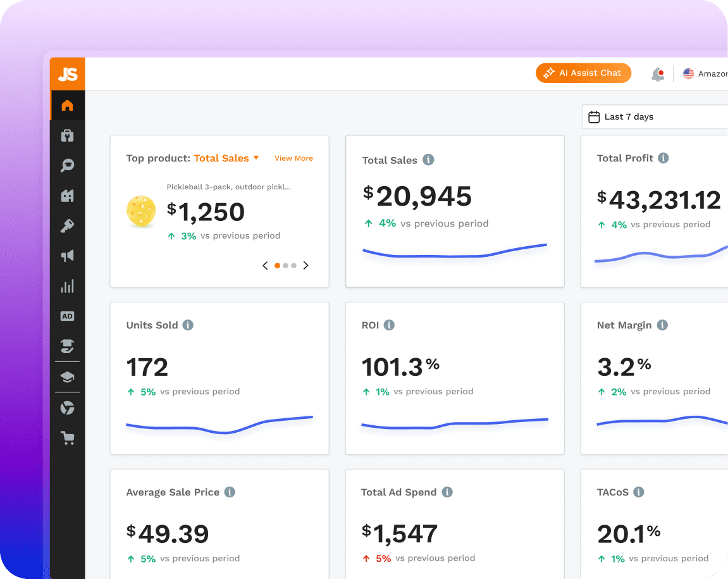Open the magnifier search icon in sidebar
Viewport: 728px width, 579px height.
pyautogui.click(x=67, y=165)
